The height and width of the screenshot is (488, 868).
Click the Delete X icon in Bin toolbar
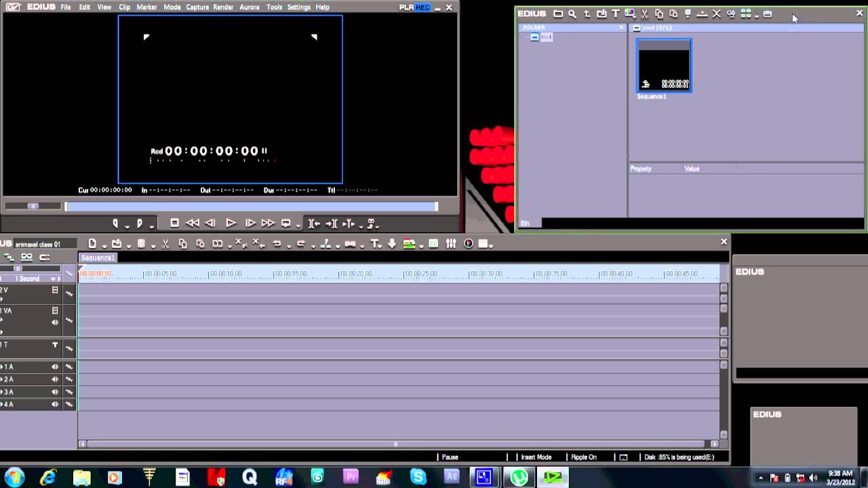pos(716,14)
